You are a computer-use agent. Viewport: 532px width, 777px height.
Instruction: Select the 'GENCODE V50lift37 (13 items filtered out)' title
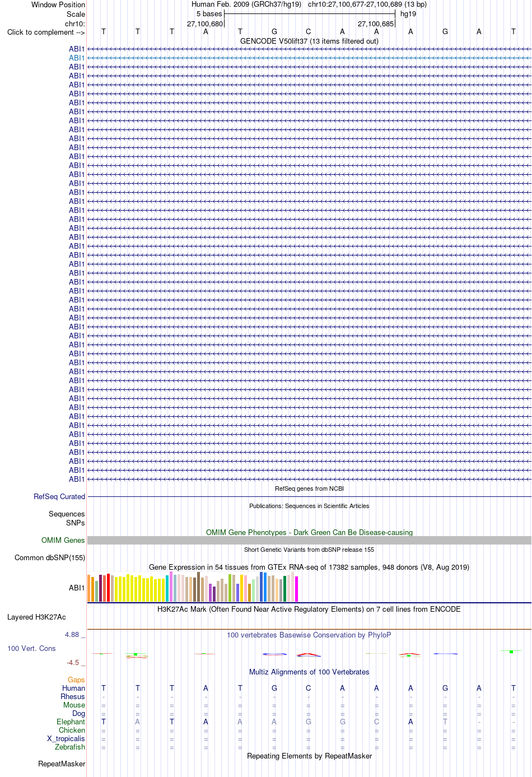[309, 41]
